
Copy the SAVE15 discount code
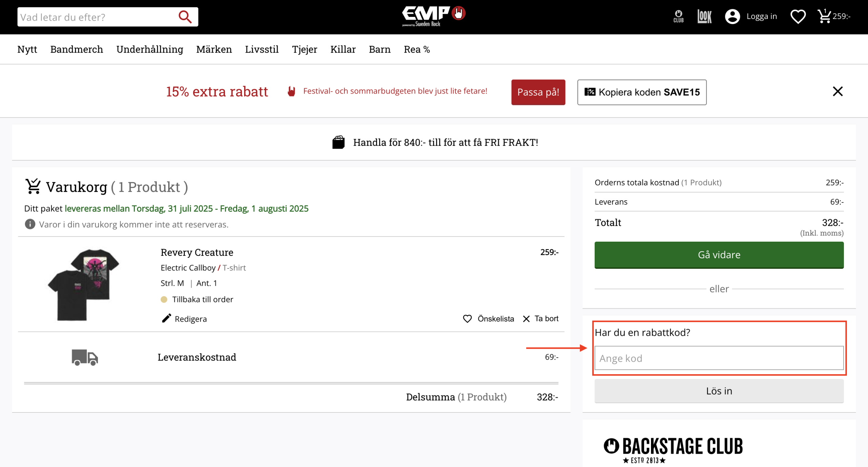[x=642, y=92]
